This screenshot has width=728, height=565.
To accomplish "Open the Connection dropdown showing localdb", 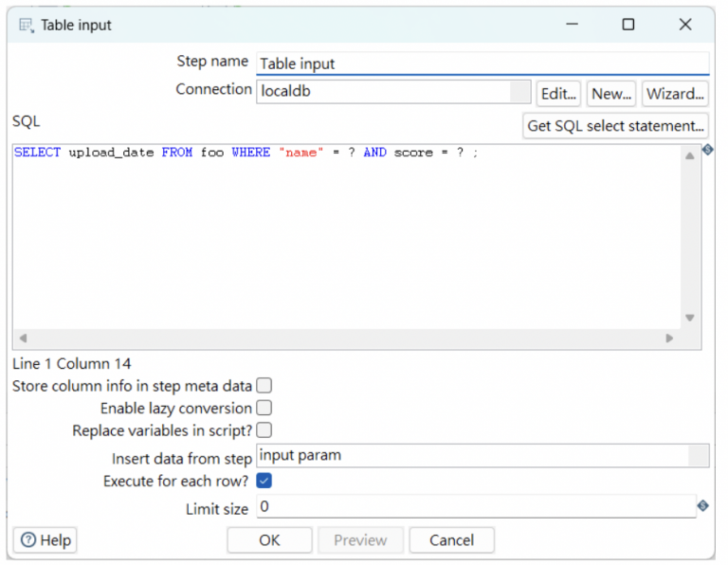I will pyautogui.click(x=520, y=92).
